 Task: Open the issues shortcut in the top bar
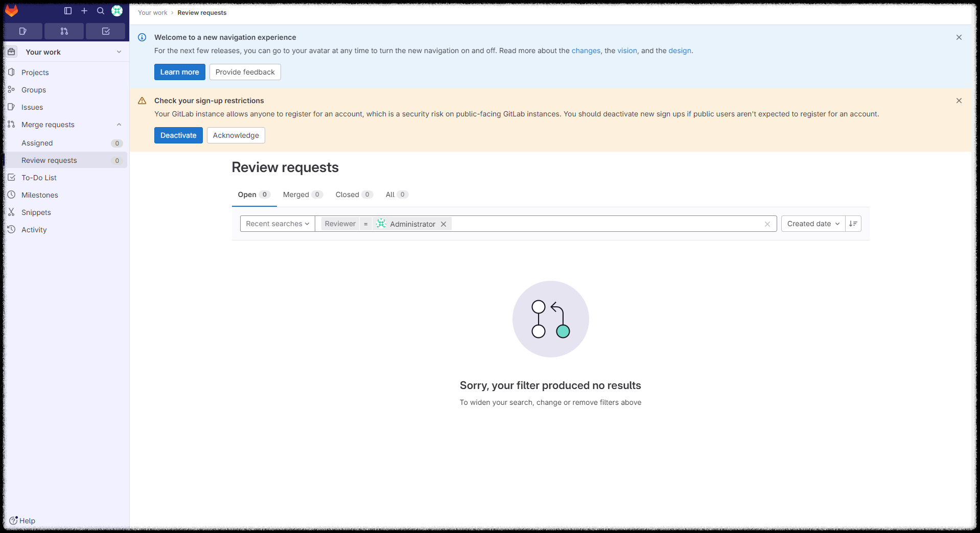[x=23, y=31]
